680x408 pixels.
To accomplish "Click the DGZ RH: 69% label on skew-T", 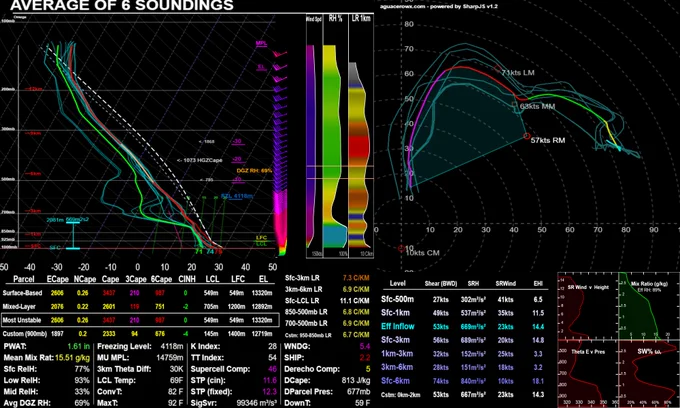I will [x=254, y=170].
